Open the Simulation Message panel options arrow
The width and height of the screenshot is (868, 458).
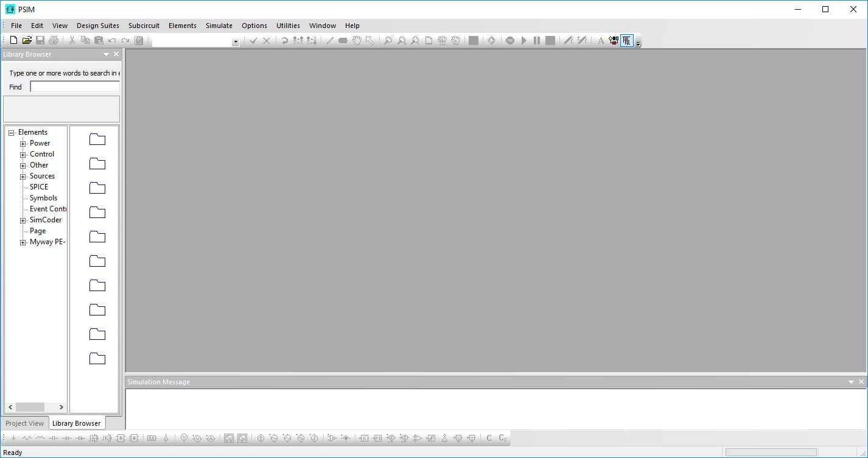851,382
